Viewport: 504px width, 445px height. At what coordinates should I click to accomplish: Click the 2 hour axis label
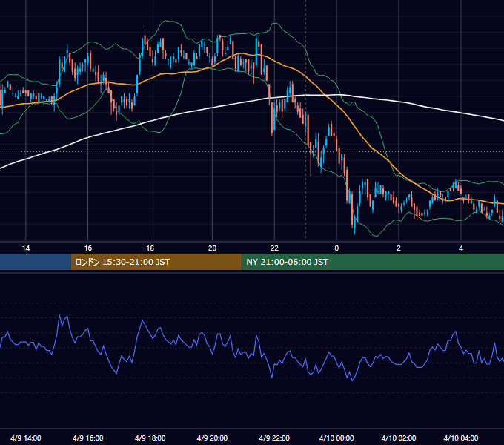pyautogui.click(x=399, y=248)
